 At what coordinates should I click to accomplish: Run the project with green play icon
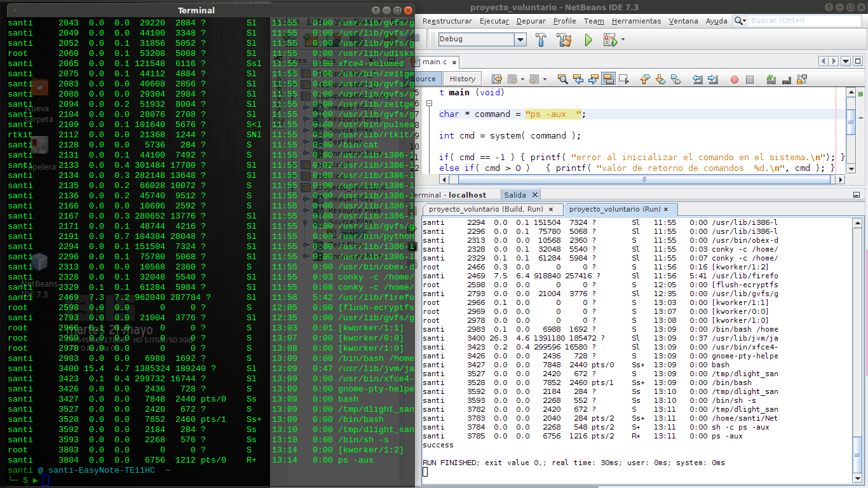(x=588, y=39)
